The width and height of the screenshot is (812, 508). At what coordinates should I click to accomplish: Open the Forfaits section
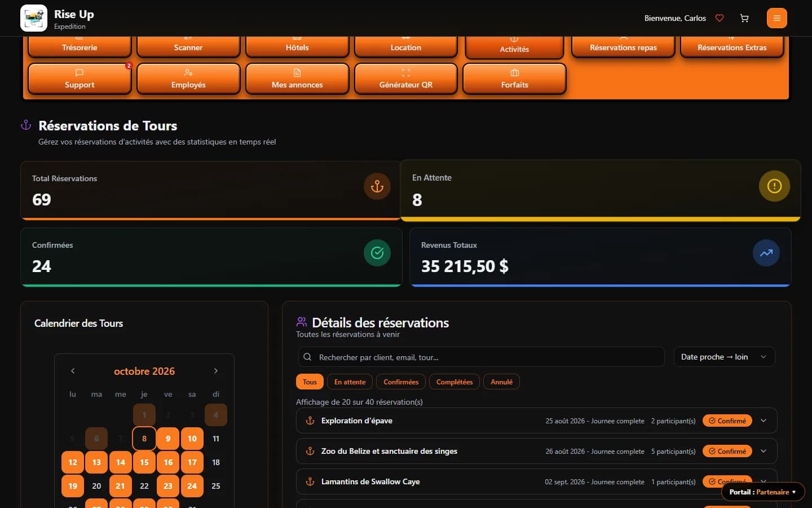515,78
